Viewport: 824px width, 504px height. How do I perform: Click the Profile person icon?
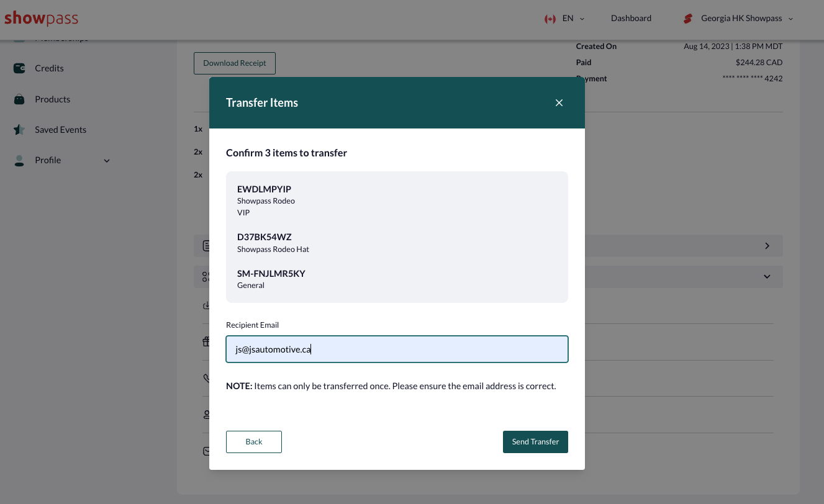point(19,160)
